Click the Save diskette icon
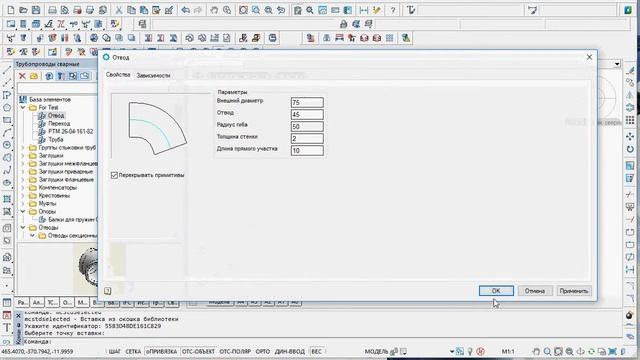Image resolution: width=640 pixels, height=360 pixels. pyautogui.click(x=36, y=10)
